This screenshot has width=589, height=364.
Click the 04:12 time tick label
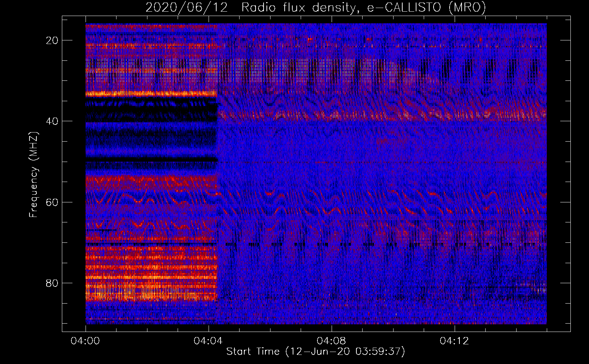(x=455, y=341)
